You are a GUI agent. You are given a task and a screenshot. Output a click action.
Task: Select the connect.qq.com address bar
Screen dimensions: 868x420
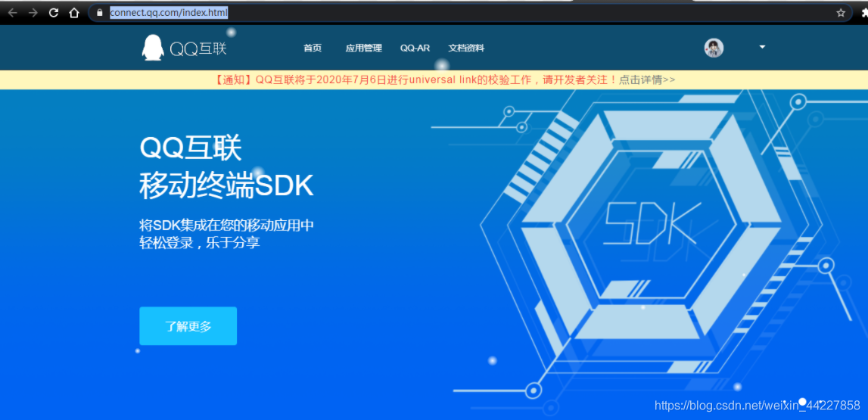(x=470, y=13)
